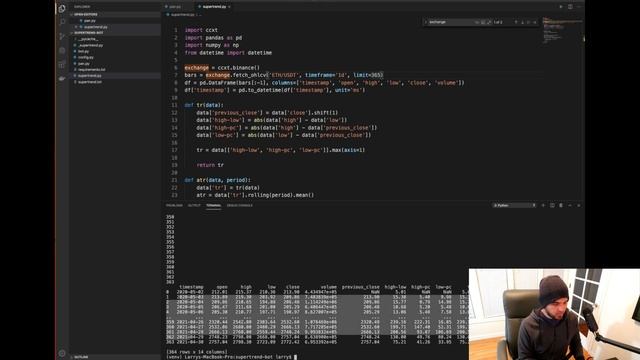The height and width of the screenshot is (360, 640).
Task: Click the Split Editor icon in the editor title bar
Action: tap(570, 7)
